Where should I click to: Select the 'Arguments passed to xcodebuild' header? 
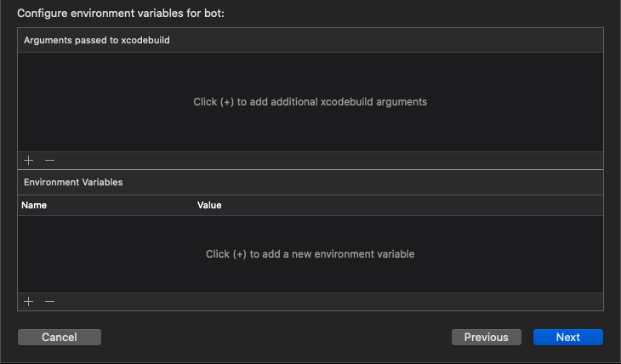pyautogui.click(x=97, y=40)
